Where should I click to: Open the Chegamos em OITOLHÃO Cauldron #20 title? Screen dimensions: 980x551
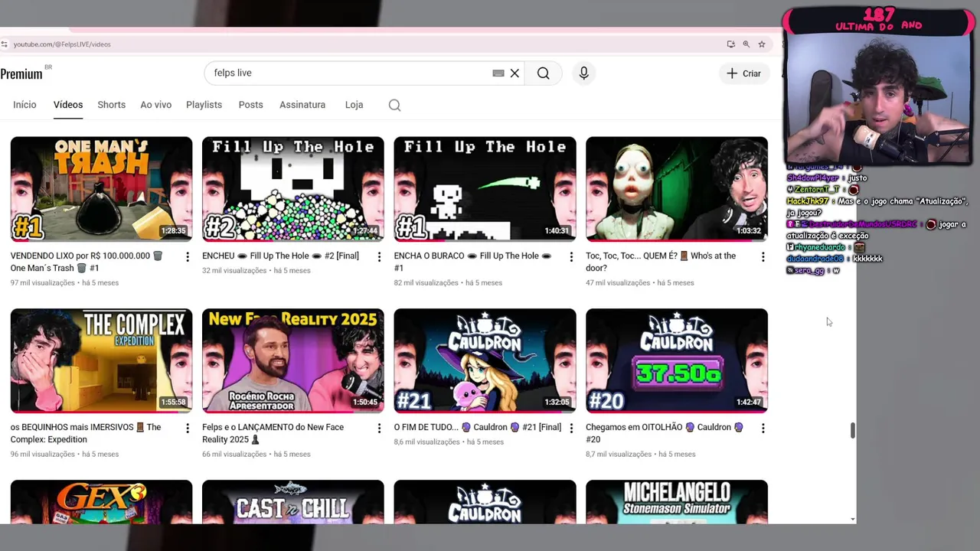click(x=665, y=433)
